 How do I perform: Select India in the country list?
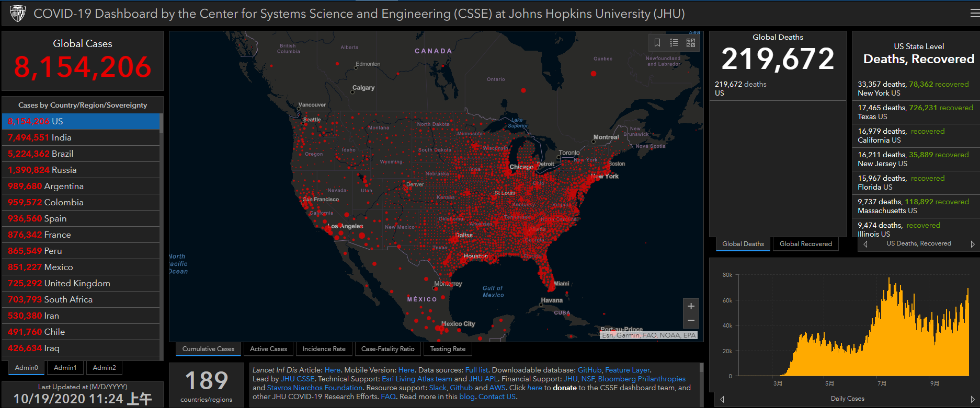pyautogui.click(x=81, y=137)
